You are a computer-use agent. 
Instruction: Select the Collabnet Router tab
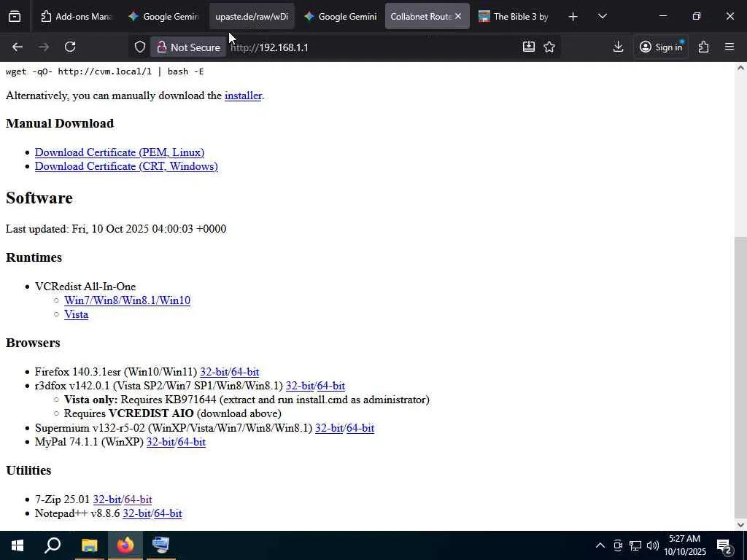(419, 16)
